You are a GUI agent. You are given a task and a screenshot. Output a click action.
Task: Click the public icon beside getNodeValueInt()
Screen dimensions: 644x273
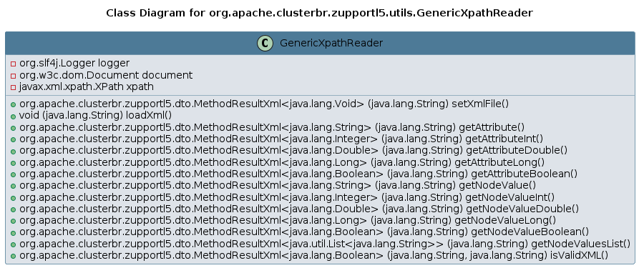click(13, 199)
